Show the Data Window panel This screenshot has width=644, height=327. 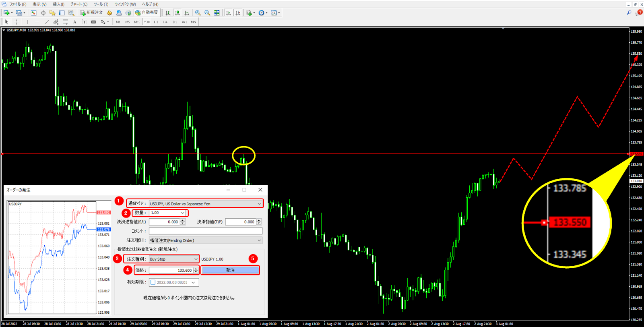tap(43, 13)
